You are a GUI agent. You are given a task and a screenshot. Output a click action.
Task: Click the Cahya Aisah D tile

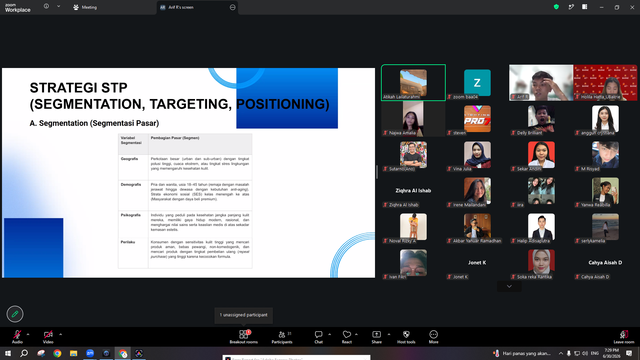click(x=605, y=262)
